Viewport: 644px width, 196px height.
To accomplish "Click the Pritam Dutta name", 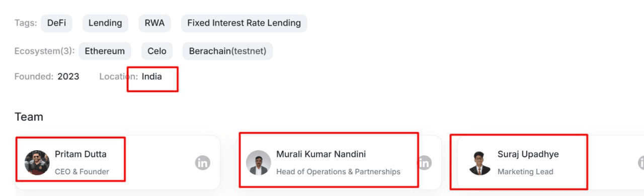I will tap(80, 154).
